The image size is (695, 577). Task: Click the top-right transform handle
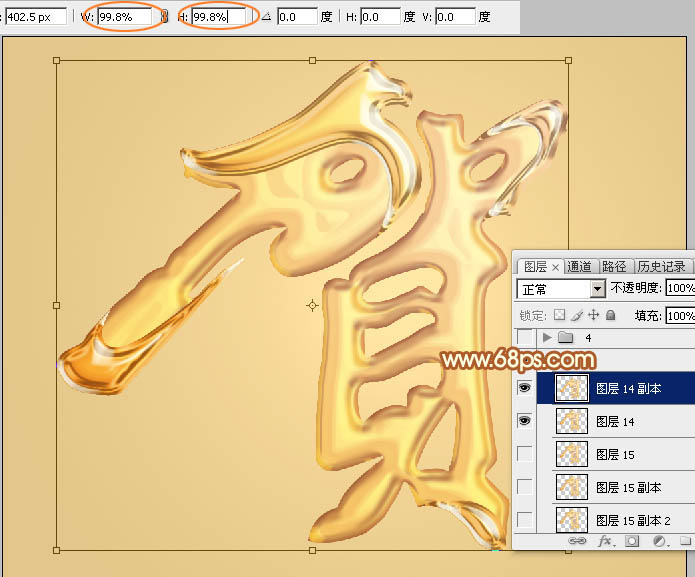pyautogui.click(x=569, y=60)
